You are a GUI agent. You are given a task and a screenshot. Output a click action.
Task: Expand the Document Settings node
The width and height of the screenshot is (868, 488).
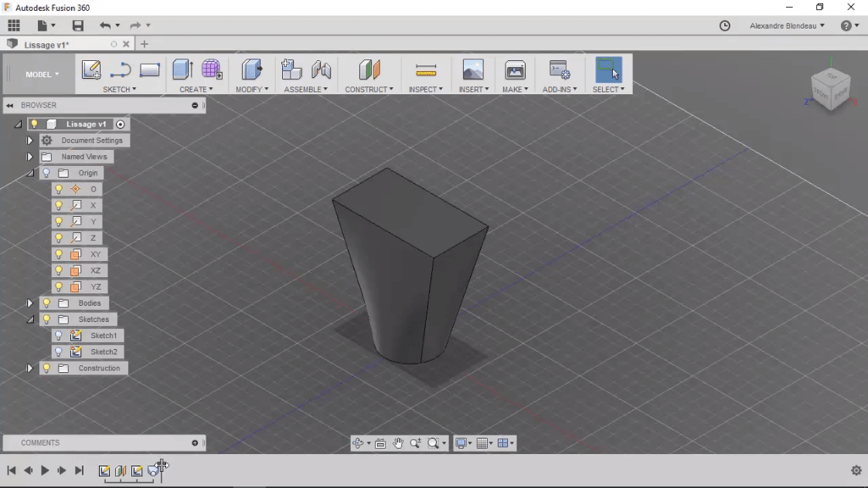tap(29, 141)
